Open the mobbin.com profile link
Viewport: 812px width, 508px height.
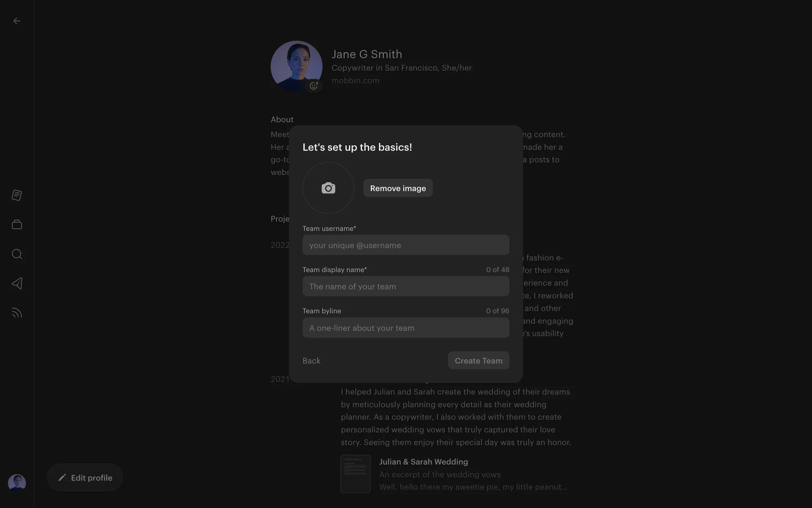click(355, 80)
